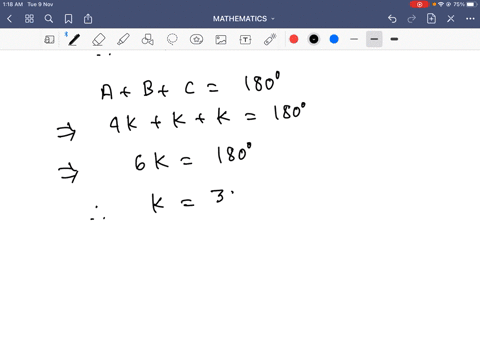Viewport: 480px width, 360px height.
Task: Choose the red pen color
Action: (294, 39)
